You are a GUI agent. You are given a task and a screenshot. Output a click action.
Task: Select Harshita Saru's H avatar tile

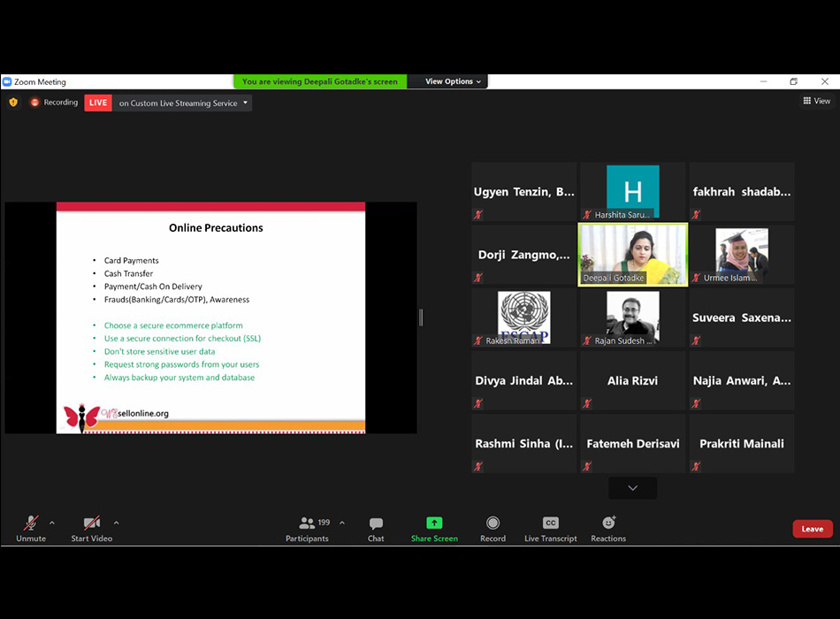click(633, 192)
